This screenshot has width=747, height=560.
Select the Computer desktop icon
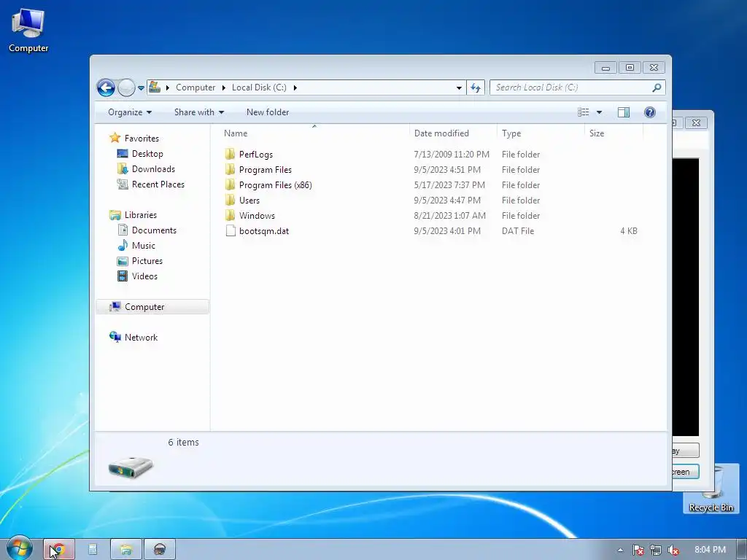point(28,29)
